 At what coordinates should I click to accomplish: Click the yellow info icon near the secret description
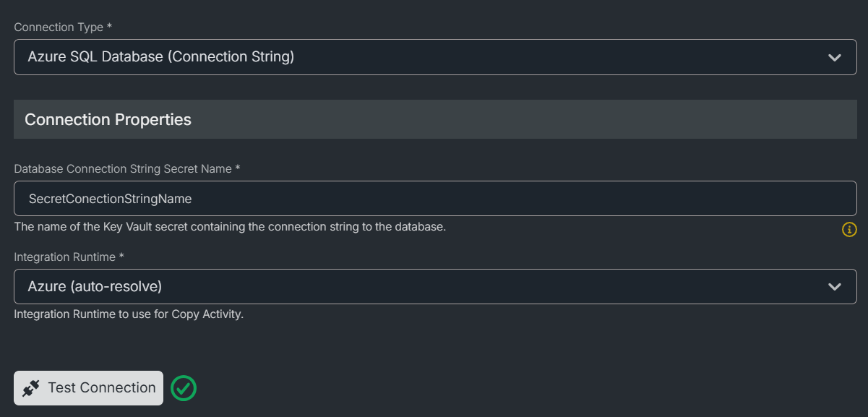849,230
